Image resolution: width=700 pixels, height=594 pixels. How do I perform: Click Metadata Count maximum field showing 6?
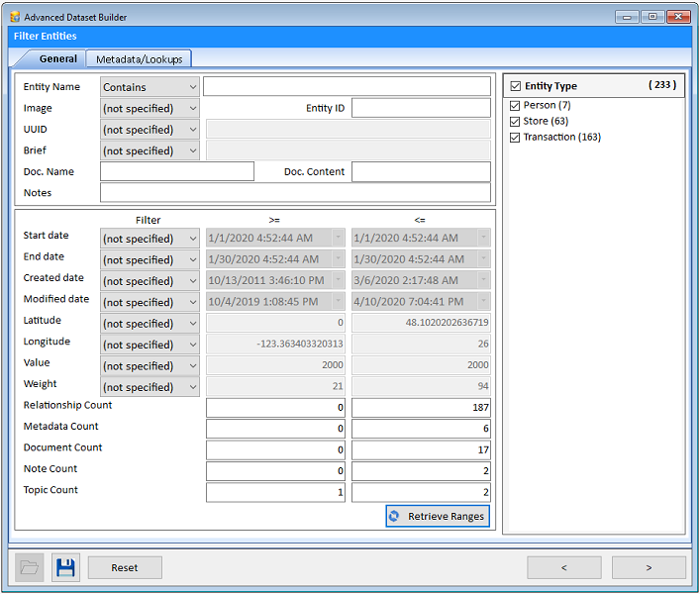coord(421,429)
